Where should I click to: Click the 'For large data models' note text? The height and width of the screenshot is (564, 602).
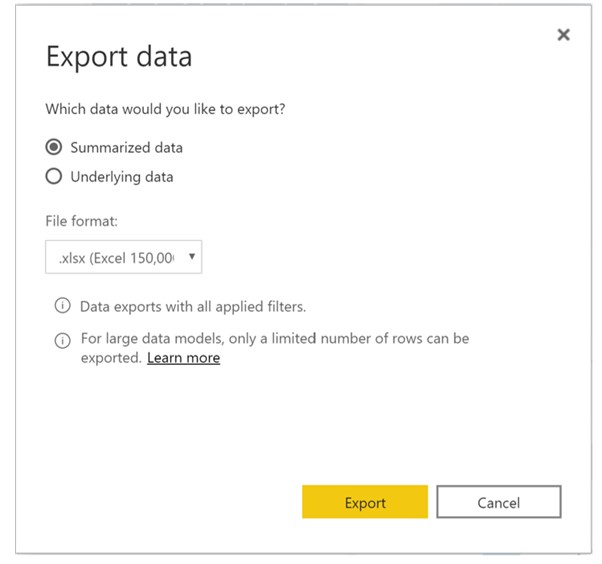275,348
